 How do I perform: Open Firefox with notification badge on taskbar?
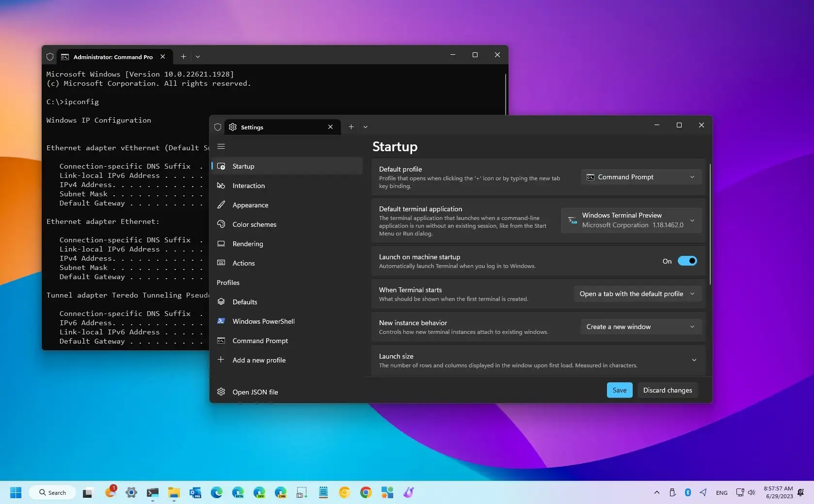(x=111, y=492)
